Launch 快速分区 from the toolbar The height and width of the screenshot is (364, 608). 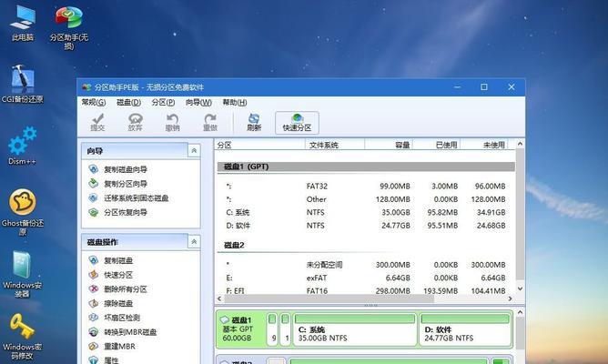click(297, 121)
